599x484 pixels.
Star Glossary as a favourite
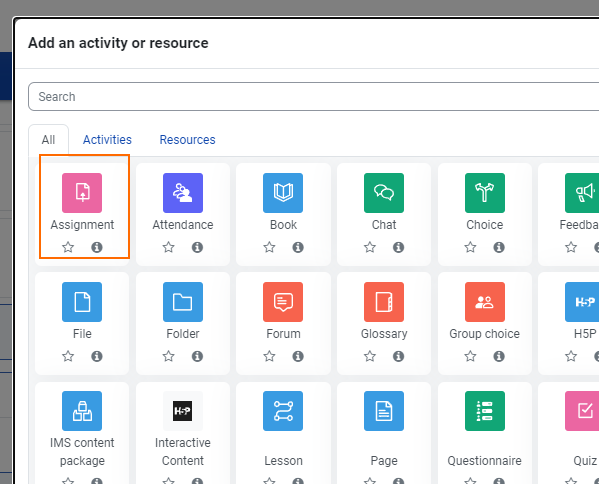tap(370, 356)
